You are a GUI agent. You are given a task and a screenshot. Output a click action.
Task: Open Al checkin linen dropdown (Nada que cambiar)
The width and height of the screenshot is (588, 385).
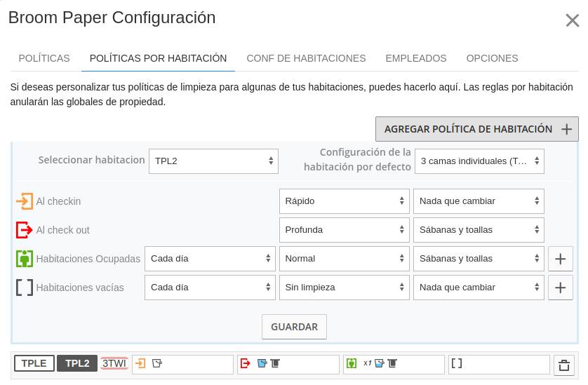479,201
